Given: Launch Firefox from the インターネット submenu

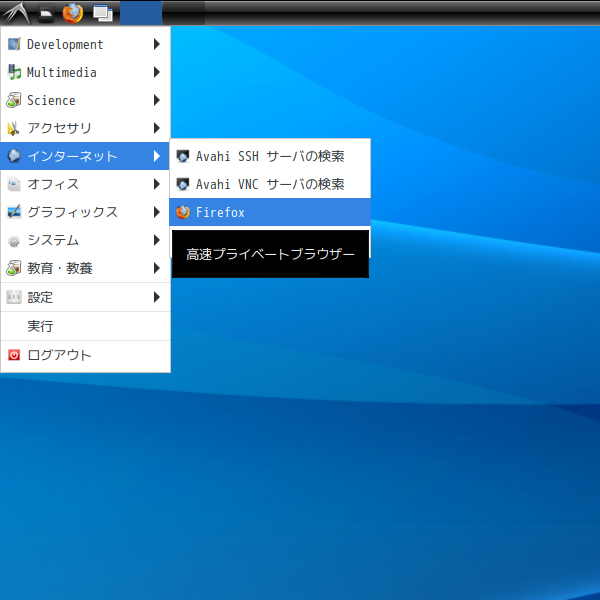Looking at the screenshot, I should pyautogui.click(x=270, y=212).
